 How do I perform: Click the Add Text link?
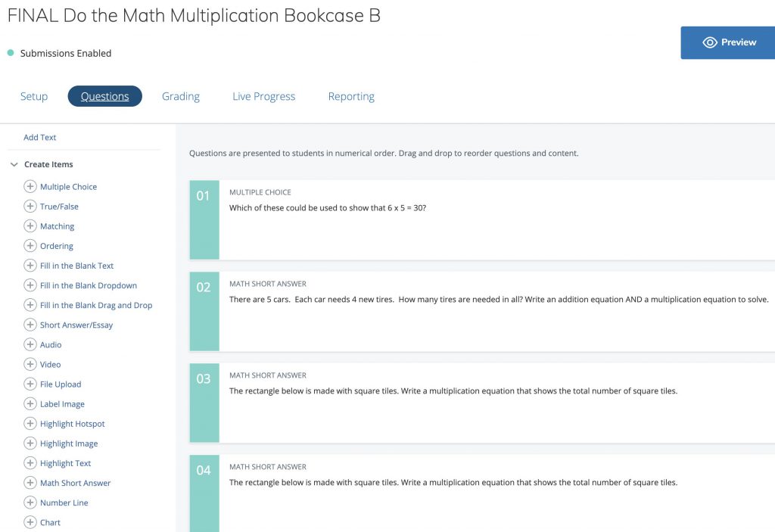click(x=40, y=138)
